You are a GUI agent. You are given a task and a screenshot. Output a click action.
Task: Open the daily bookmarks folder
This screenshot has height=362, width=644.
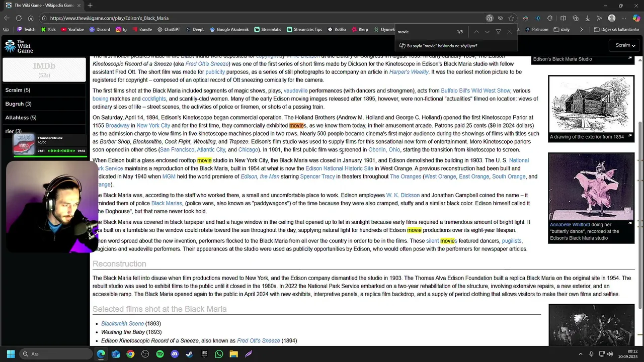click(x=561, y=30)
